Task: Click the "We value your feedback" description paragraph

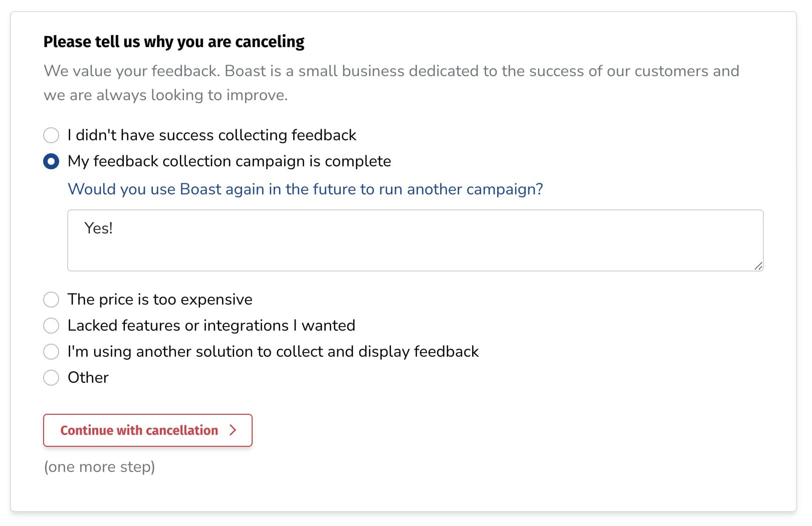Action: pyautogui.click(x=391, y=83)
